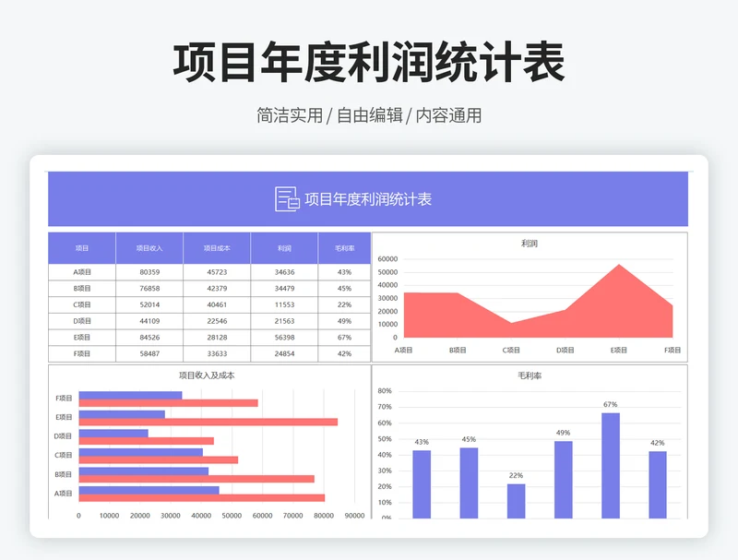Select cost cell 22546
This screenshot has width=738, height=560.
pyautogui.click(x=217, y=321)
